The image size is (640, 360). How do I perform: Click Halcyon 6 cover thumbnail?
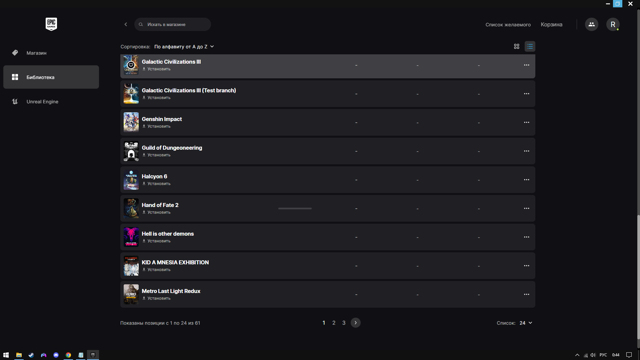tap(131, 180)
